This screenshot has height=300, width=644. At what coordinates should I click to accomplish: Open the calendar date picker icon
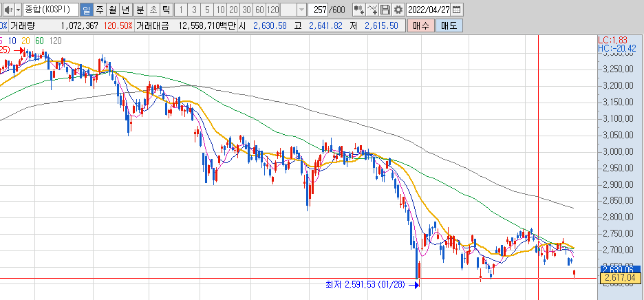pos(456,9)
